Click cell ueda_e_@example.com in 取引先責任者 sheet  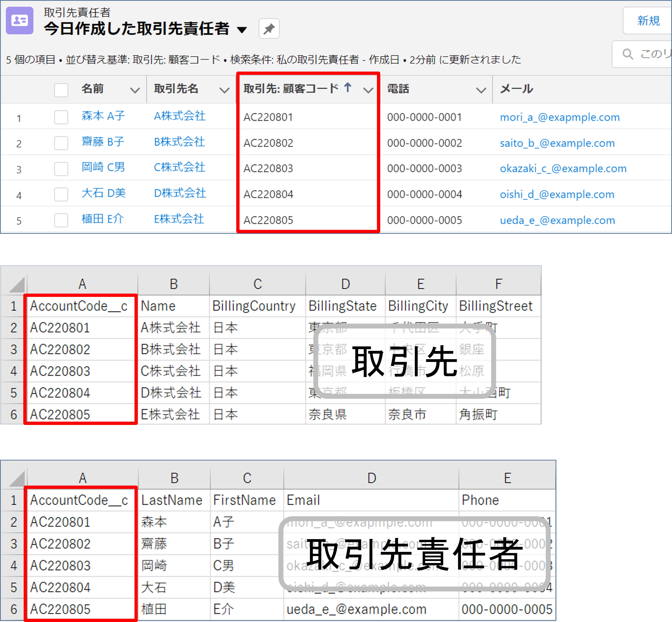point(371,609)
